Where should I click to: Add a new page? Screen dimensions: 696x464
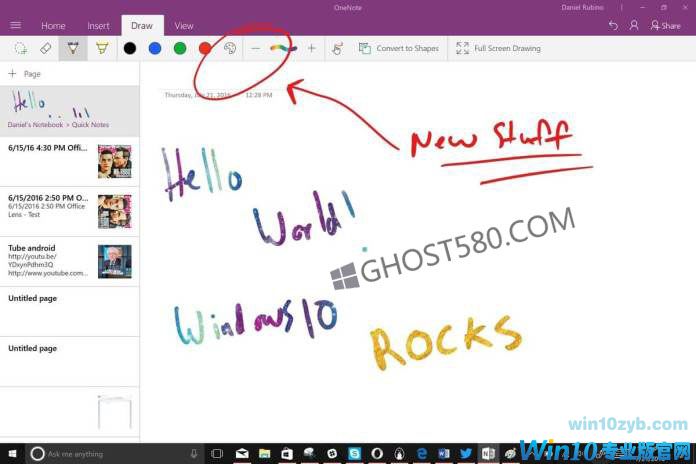[x=25, y=74]
